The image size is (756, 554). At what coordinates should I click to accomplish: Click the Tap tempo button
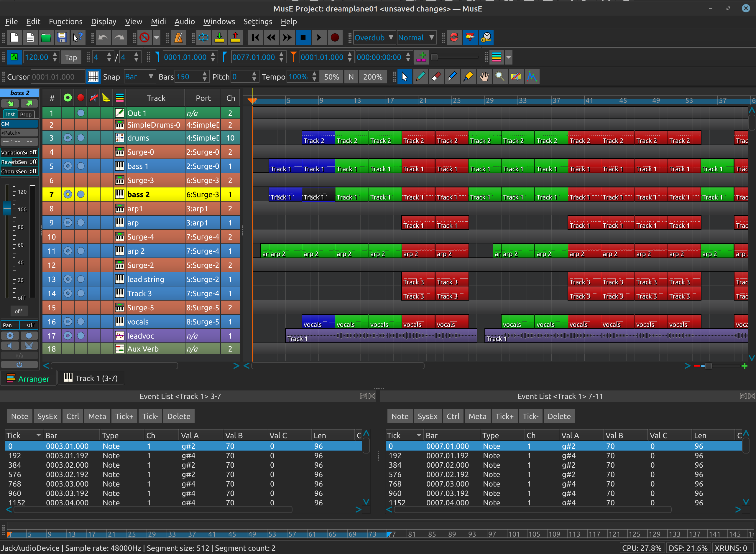[71, 57]
